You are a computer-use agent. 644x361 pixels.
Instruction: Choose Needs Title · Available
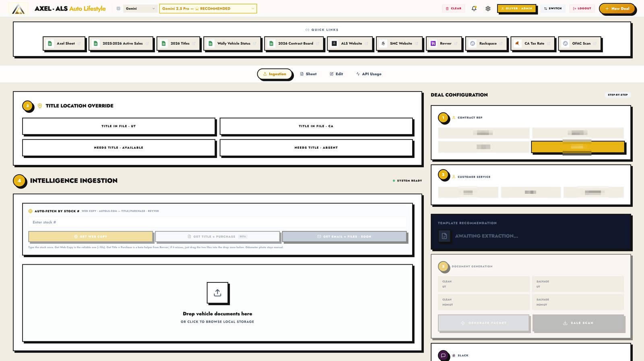pyautogui.click(x=119, y=147)
